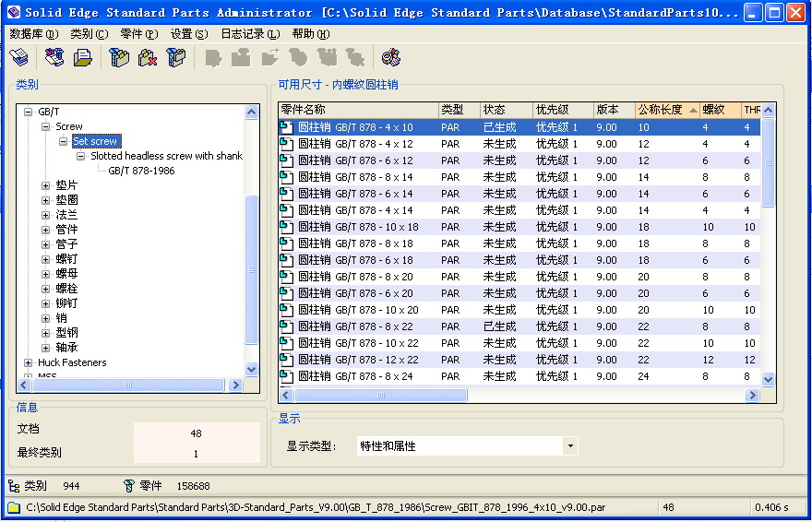812x522 pixels.
Task: Sort by 状态 column header
Action: (507, 110)
